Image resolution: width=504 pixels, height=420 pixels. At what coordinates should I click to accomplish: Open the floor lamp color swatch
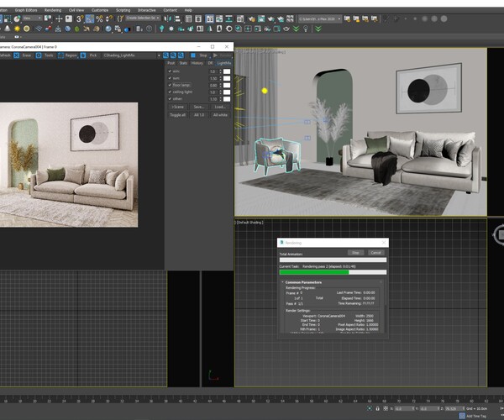[x=227, y=85]
